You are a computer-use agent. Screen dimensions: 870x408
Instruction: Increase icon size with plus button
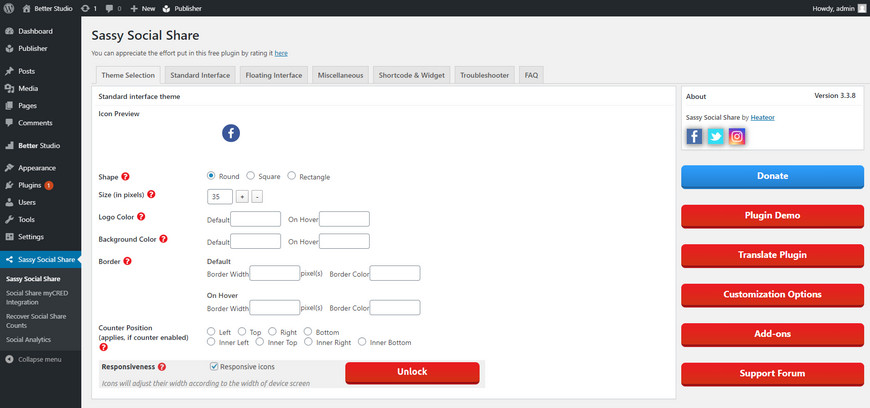[242, 197]
